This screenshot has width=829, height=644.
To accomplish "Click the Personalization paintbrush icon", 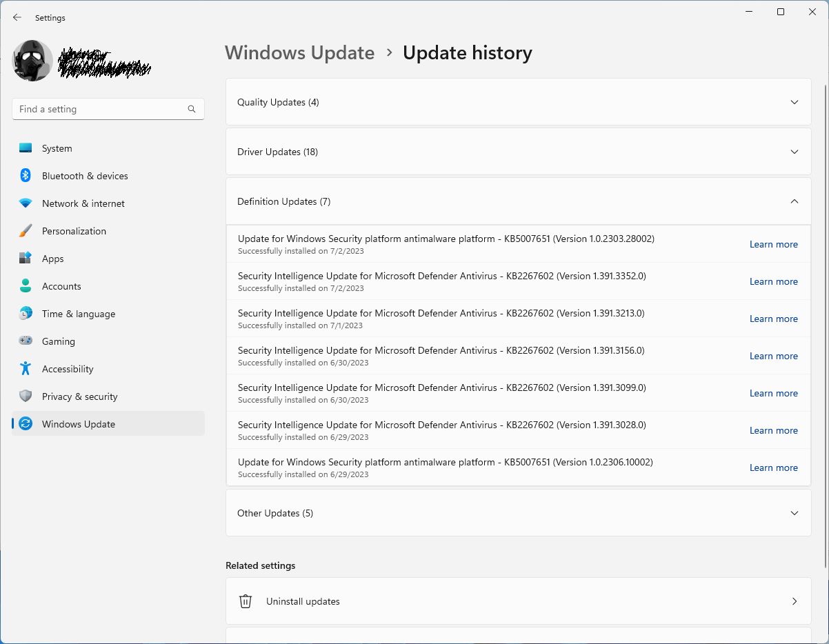I will (26, 231).
